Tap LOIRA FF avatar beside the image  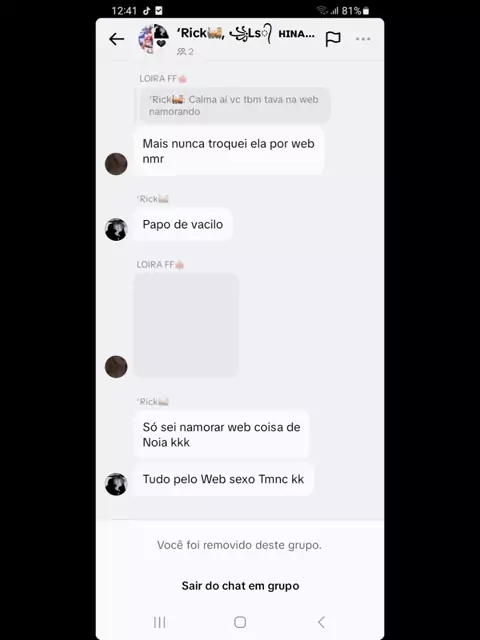tap(116, 367)
